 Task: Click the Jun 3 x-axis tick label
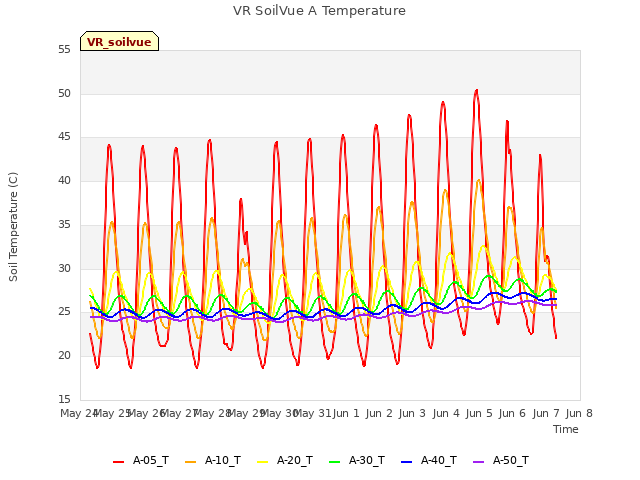412,413
